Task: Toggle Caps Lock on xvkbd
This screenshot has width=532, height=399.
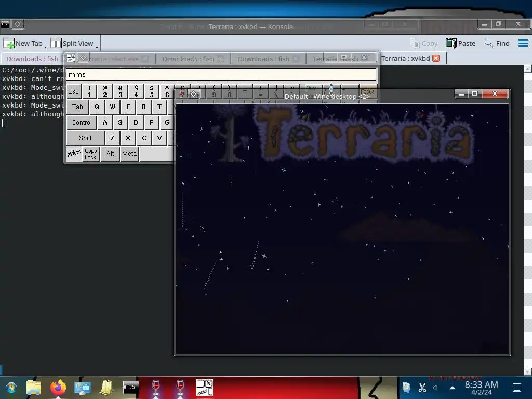Action: tap(91, 154)
